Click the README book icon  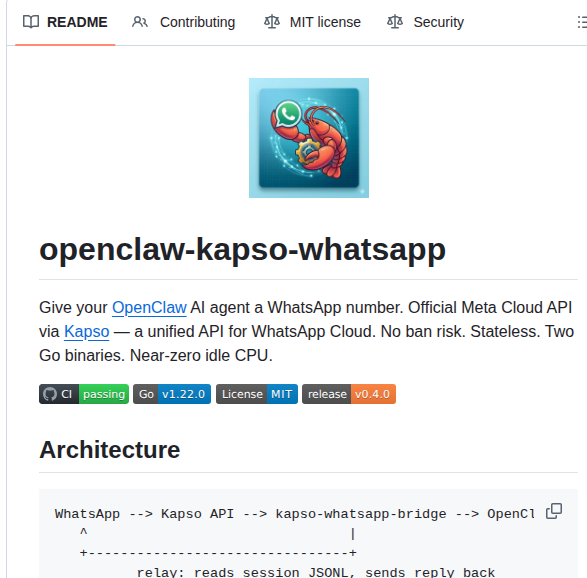tap(31, 22)
